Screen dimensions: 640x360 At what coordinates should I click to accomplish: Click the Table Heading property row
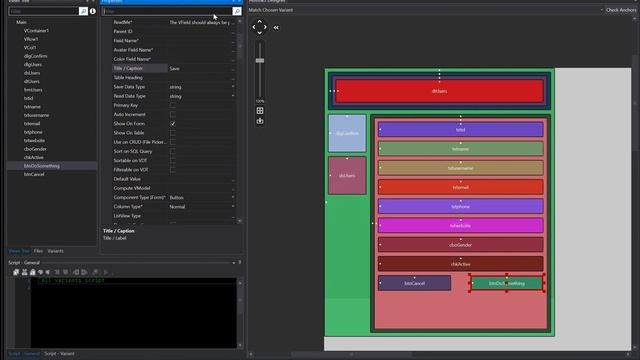tap(174, 78)
